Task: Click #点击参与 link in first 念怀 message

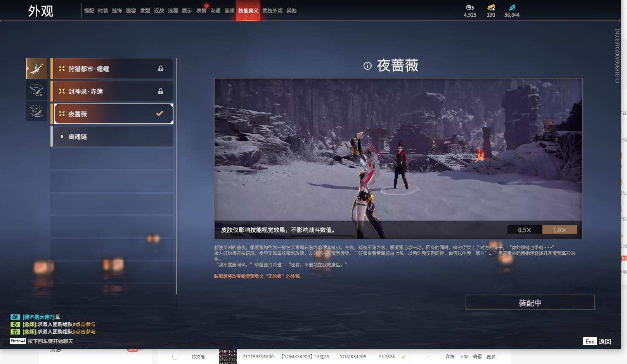Action: coord(84,324)
